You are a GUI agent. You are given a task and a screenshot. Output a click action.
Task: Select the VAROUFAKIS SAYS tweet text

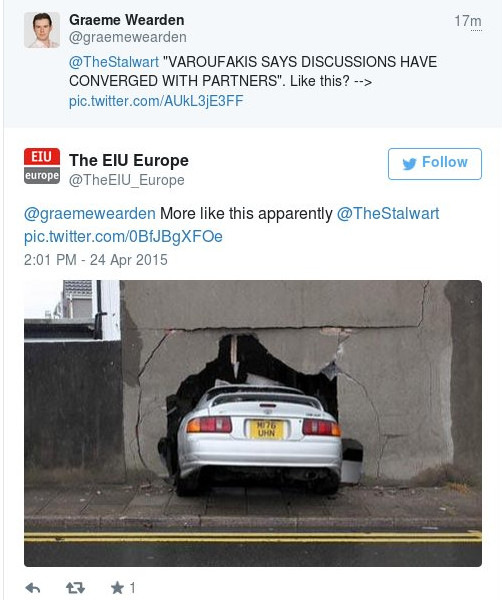click(253, 72)
